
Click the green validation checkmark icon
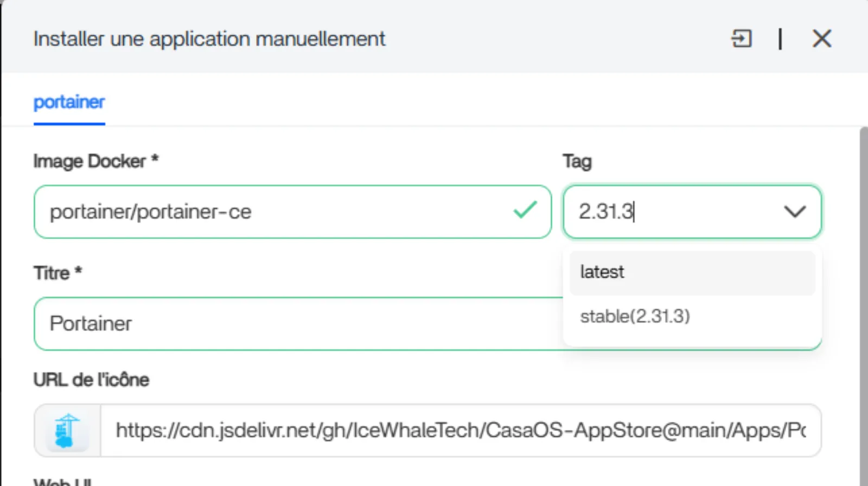(x=525, y=210)
